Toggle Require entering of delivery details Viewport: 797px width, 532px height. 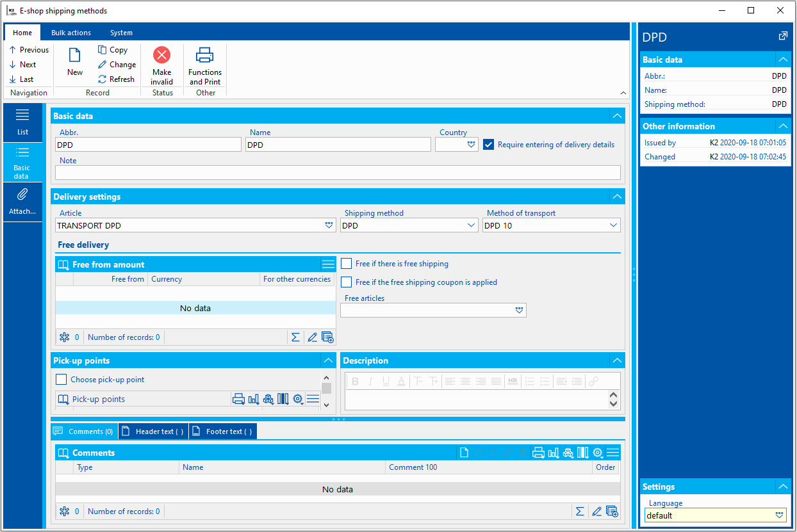(488, 145)
